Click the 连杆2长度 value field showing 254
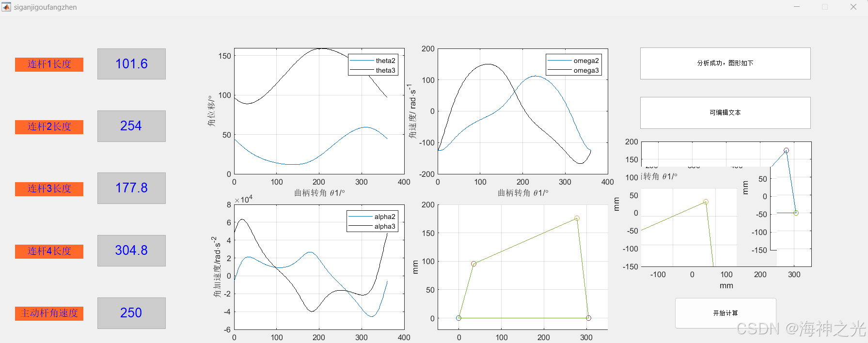 click(131, 126)
